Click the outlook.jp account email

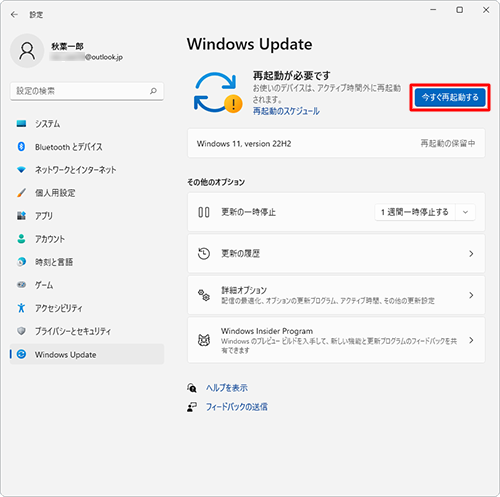pos(87,57)
